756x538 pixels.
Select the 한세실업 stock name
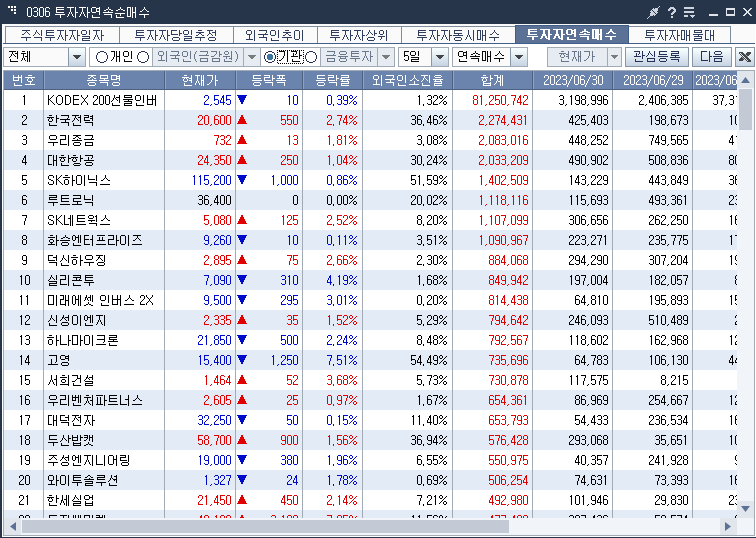pos(70,500)
